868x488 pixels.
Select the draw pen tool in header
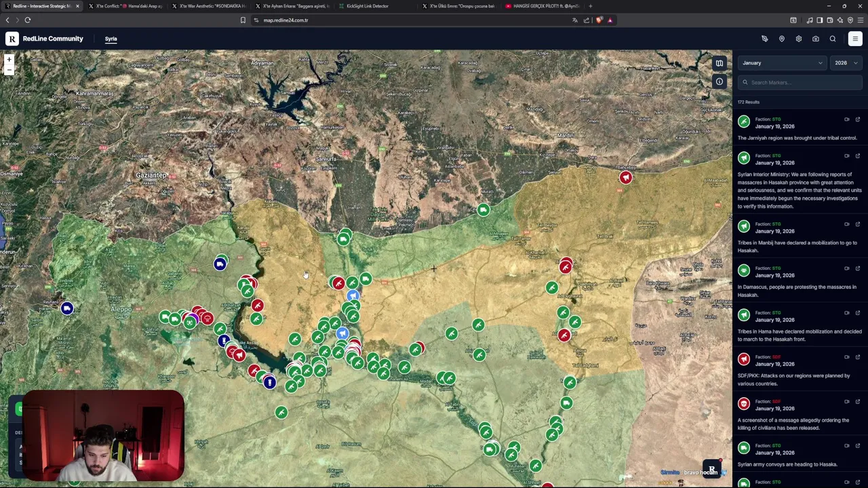764,39
